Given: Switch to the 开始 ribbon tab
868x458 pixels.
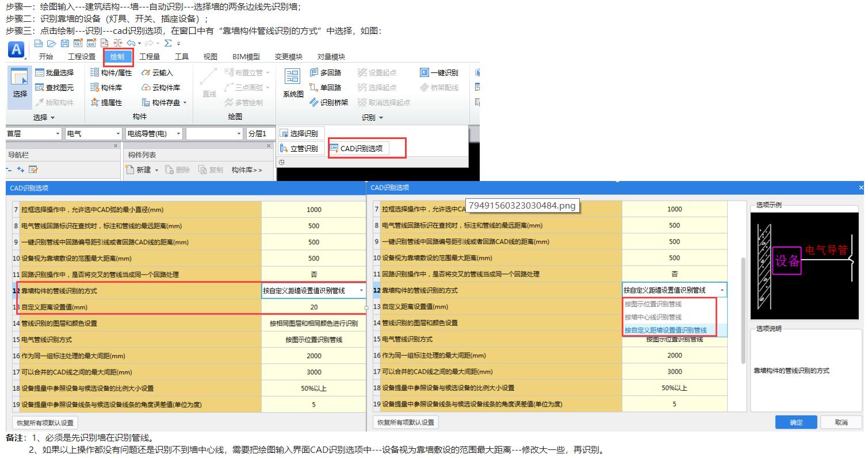Looking at the screenshot, I should (x=46, y=57).
